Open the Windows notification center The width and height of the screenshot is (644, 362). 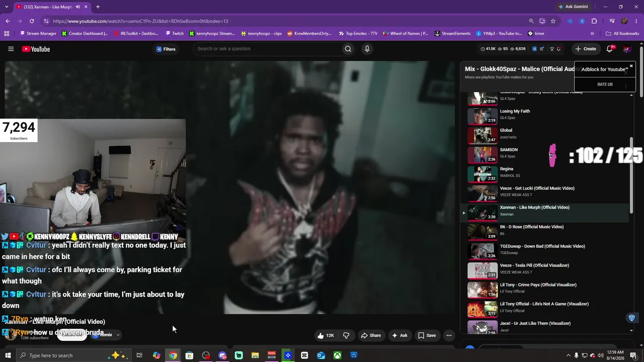633,355
